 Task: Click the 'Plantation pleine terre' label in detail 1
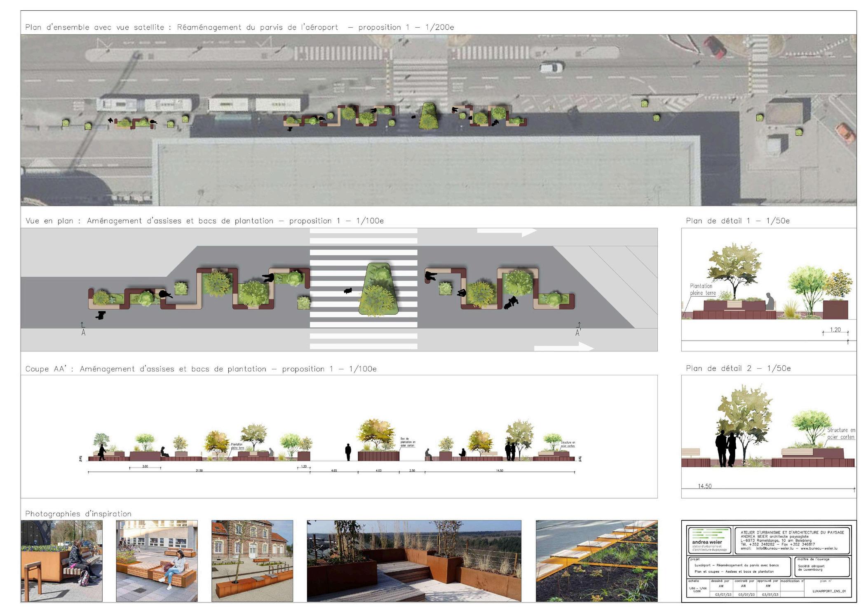pyautogui.click(x=702, y=289)
